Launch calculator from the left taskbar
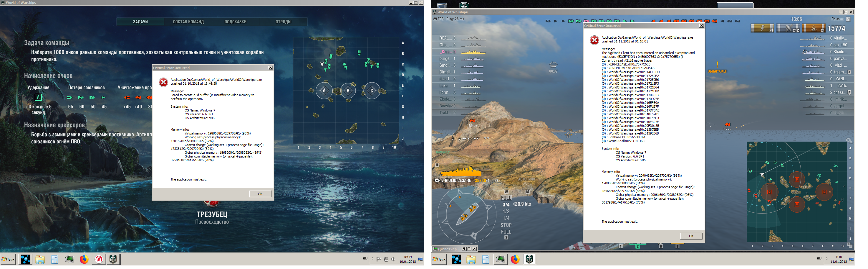The image size is (868, 269). (54, 259)
